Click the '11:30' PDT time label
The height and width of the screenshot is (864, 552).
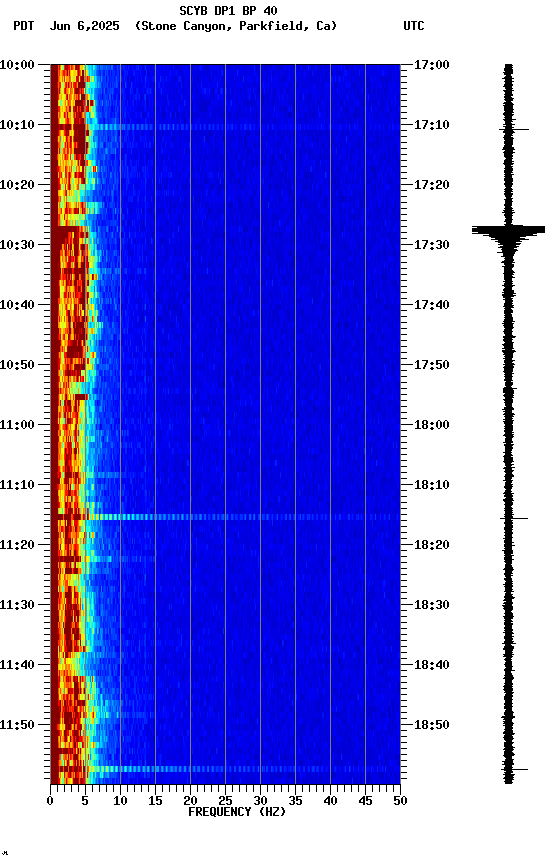(x=17, y=605)
